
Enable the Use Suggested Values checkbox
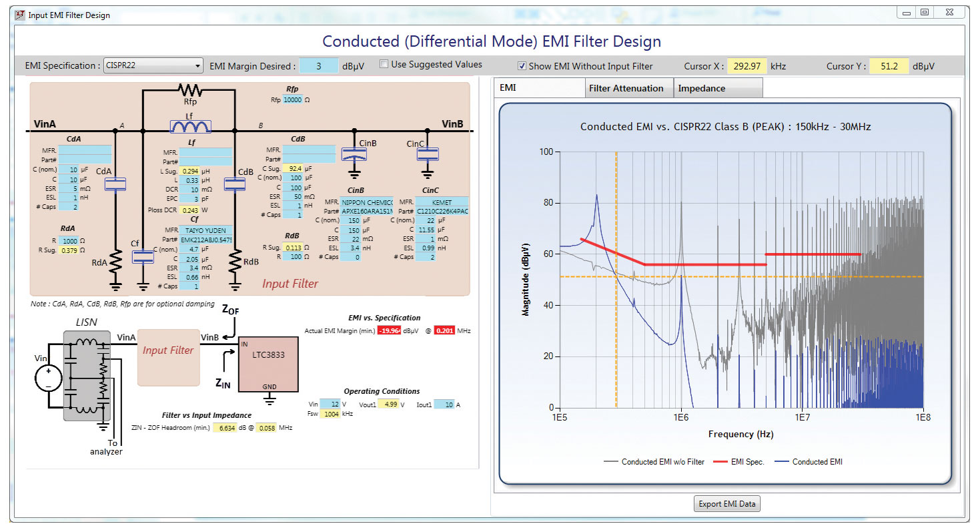384,65
